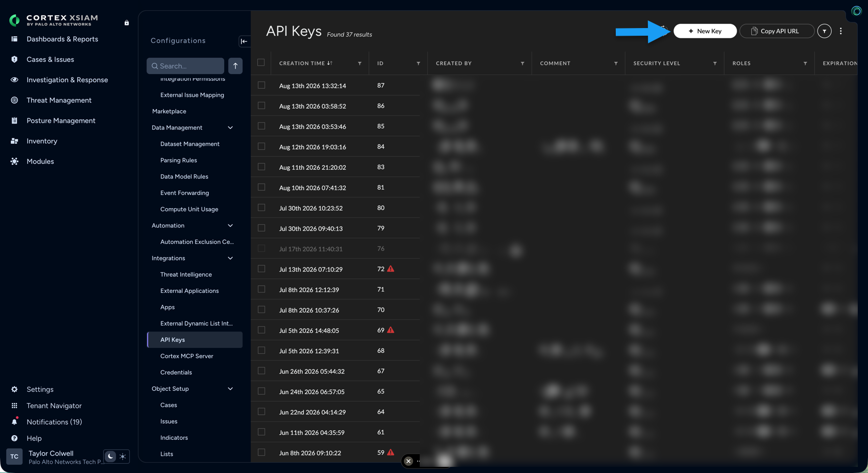
Task: Click the 'Aug 13th 2026 13:32:14' creation time cell
Action: click(x=312, y=86)
